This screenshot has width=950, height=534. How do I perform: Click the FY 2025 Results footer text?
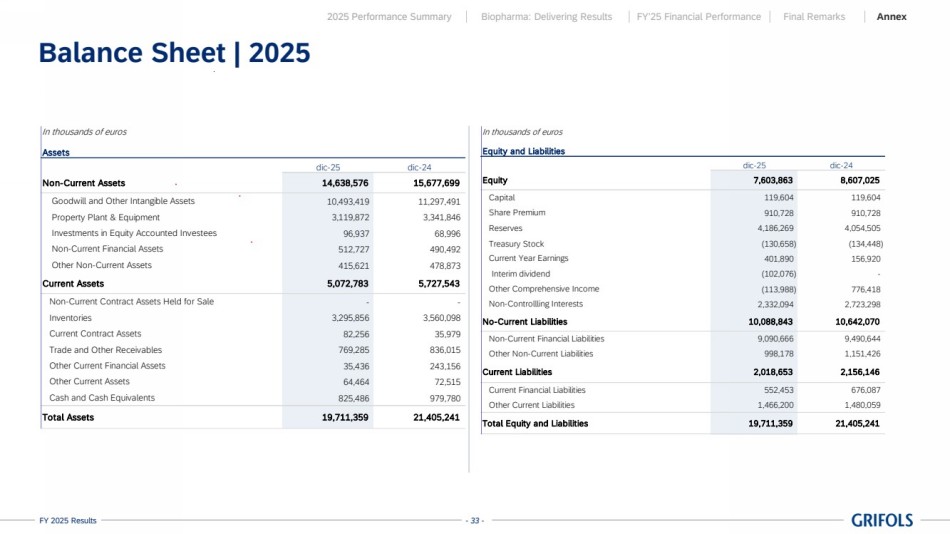(x=68, y=521)
